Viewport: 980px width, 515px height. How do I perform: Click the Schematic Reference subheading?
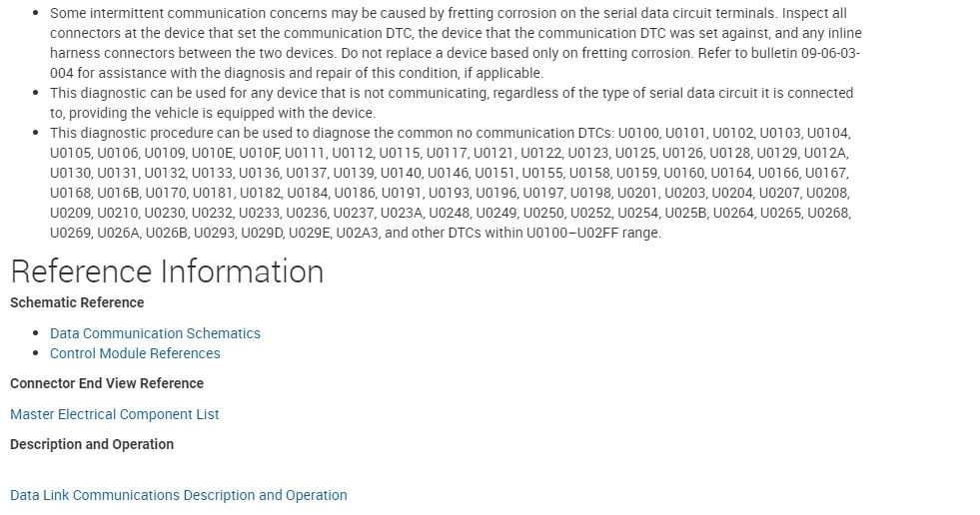[77, 302]
